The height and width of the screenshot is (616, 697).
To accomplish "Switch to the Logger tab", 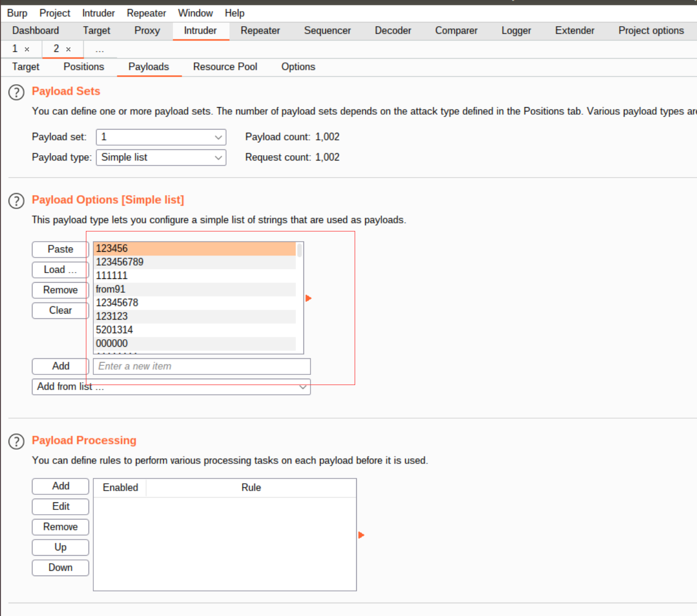I will [x=516, y=31].
